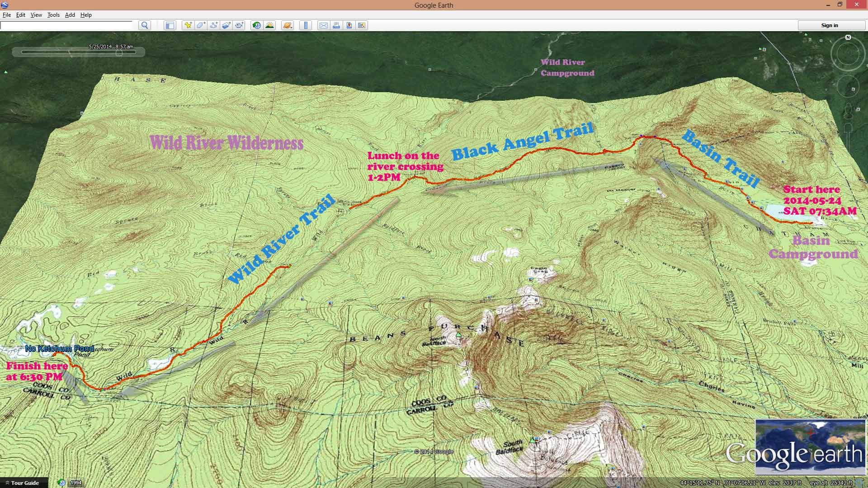View in Google Maps
868x488 pixels.
pyautogui.click(x=349, y=25)
